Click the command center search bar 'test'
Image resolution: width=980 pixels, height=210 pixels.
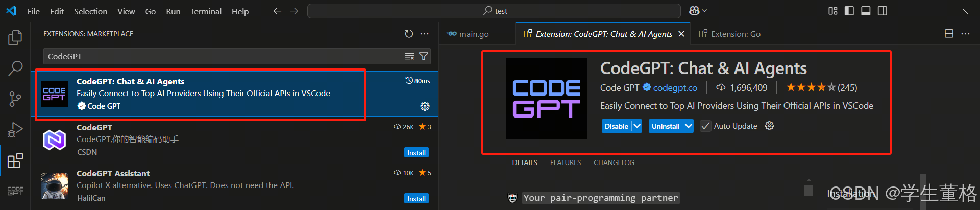point(494,11)
